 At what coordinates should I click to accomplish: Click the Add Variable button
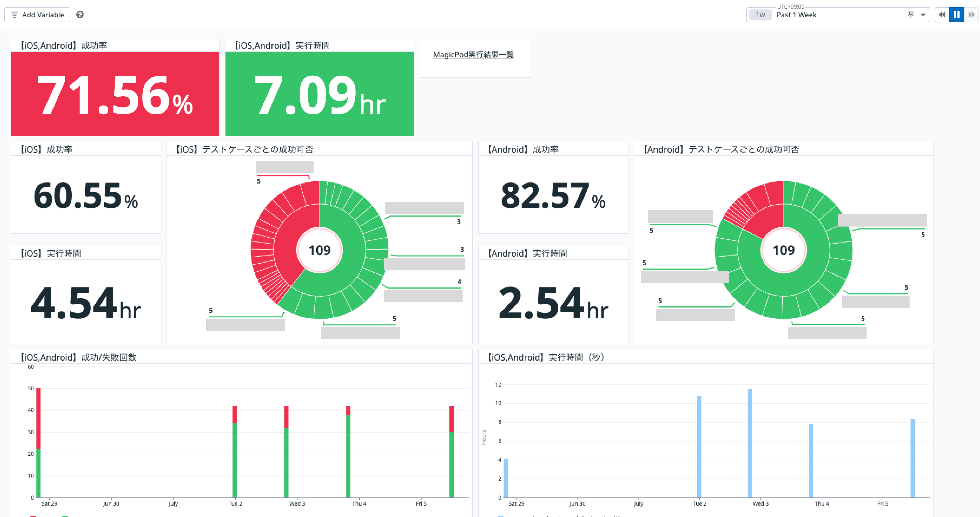pos(37,14)
